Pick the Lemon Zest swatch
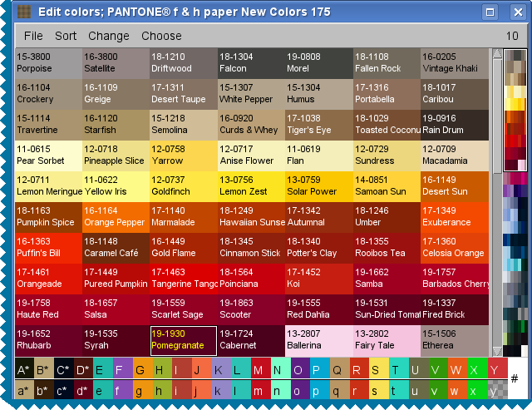The width and height of the screenshot is (532, 410). point(251,186)
